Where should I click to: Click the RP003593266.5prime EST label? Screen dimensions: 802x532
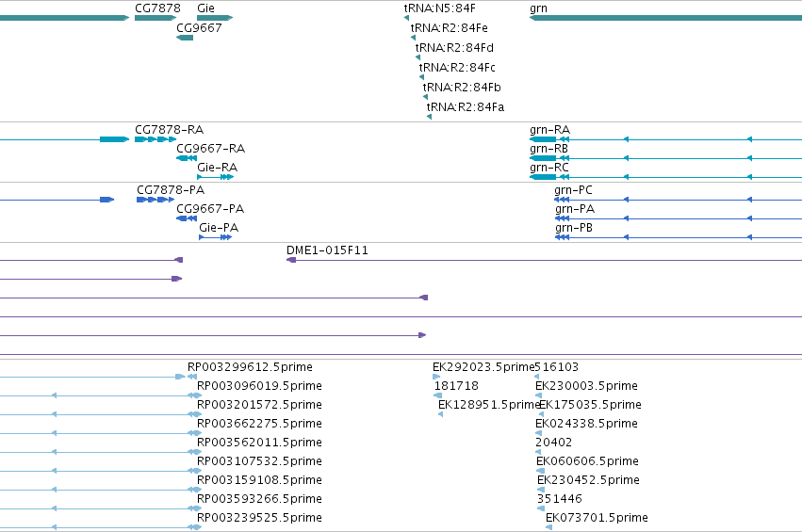259,499
